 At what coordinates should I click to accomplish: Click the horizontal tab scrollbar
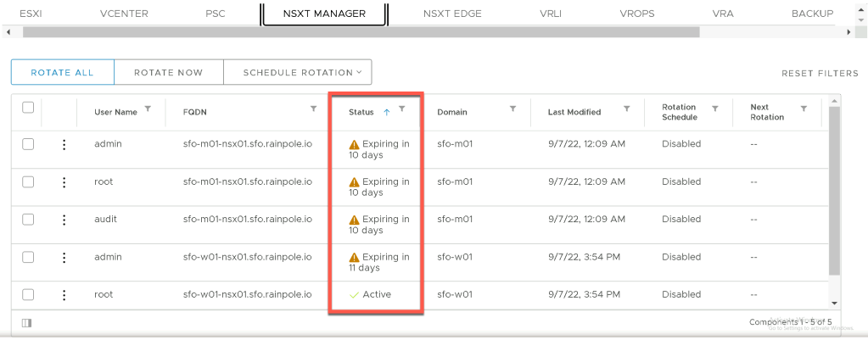pos(361,32)
